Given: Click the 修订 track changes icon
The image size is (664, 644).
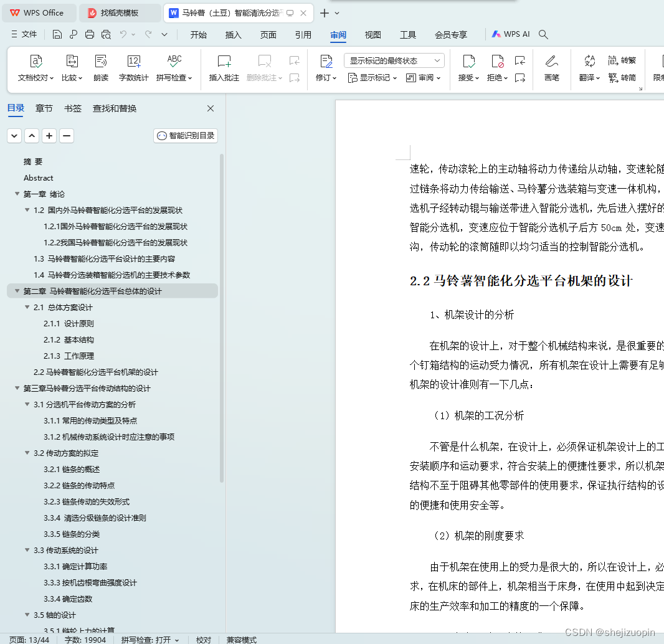Looking at the screenshot, I should [326, 62].
